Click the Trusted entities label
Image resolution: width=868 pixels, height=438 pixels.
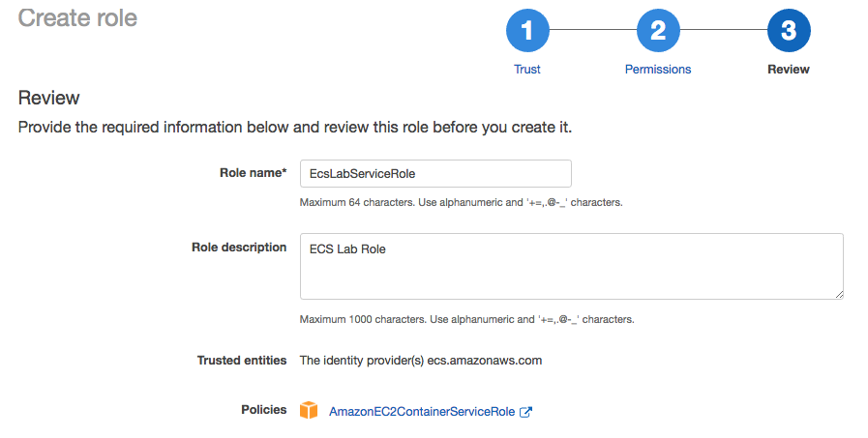(242, 361)
